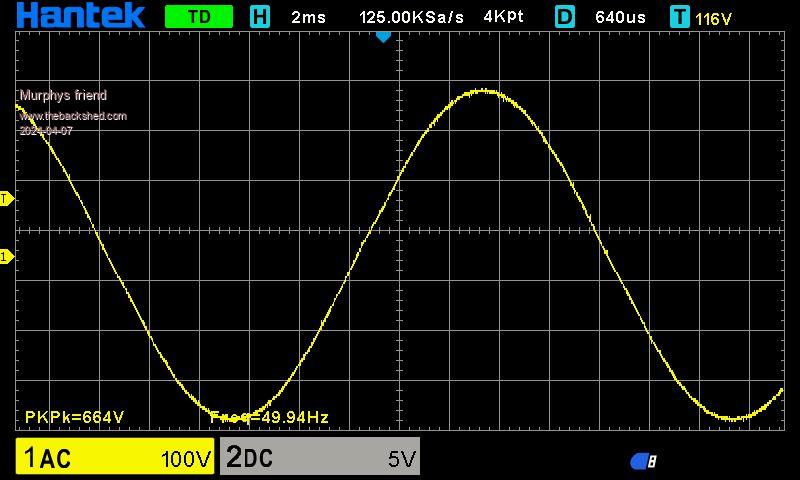Select the D delay icon
This screenshot has width=800, height=480.
[565, 17]
